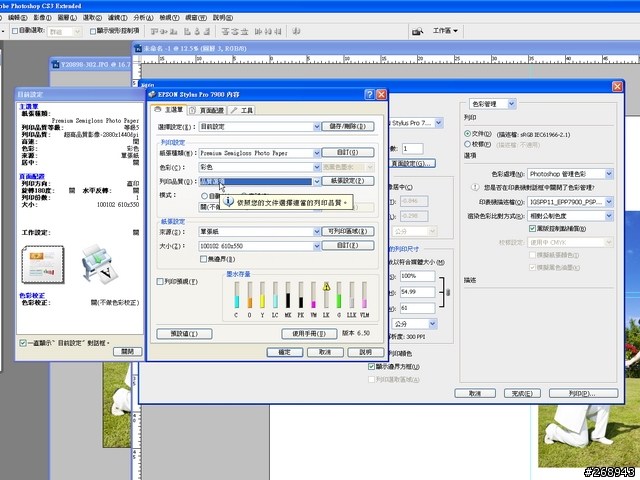Click the green G ink level bar
This screenshot has height=480, width=640.
pyautogui.click(x=339, y=295)
